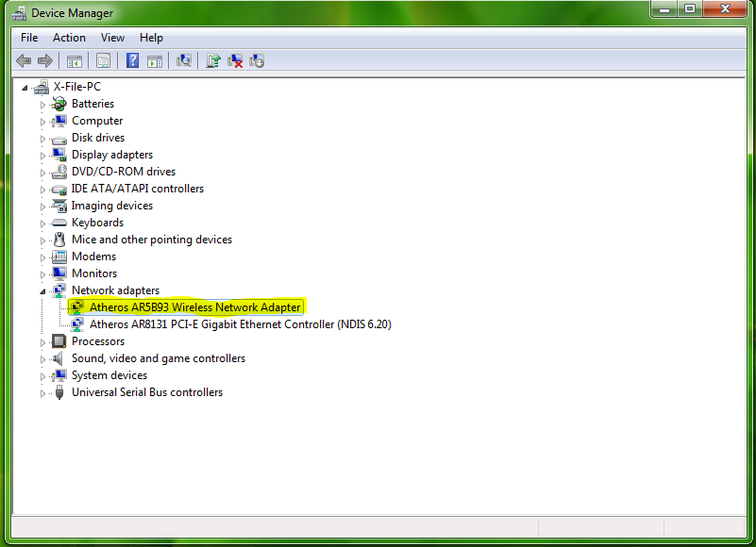Viewport: 756px width, 547px height.
Task: Click the Sound, video and game controllers speaker icon
Action: (59, 358)
